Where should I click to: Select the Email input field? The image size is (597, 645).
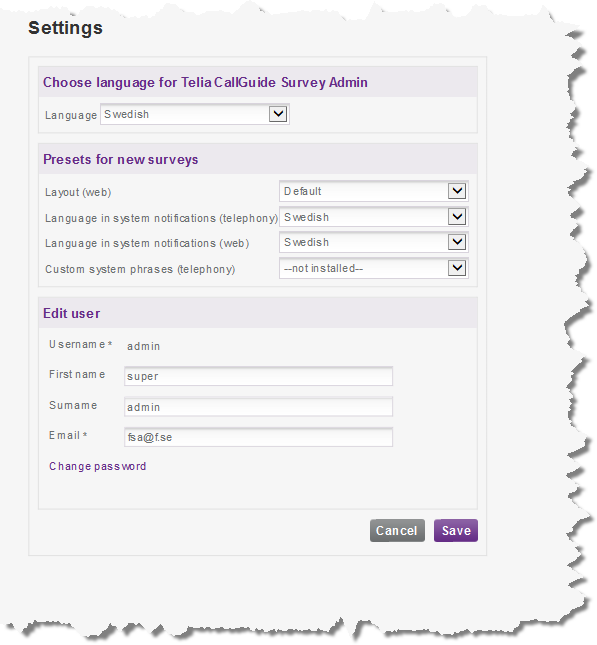(258, 437)
